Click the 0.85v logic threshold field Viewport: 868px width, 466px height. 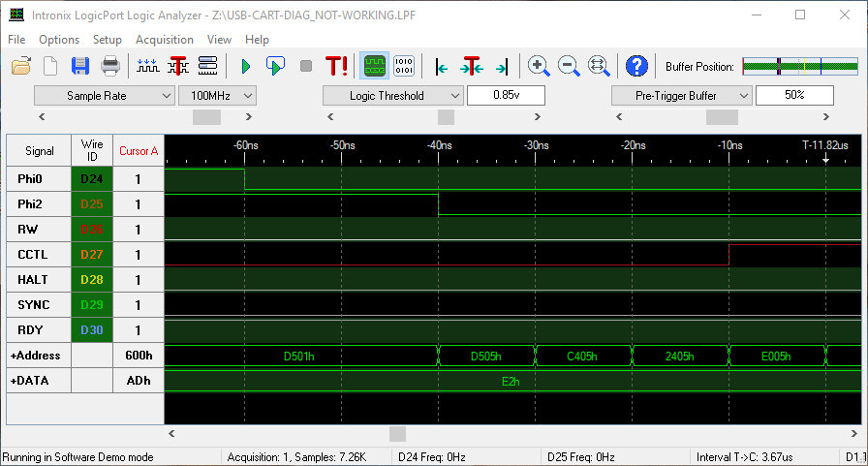click(x=505, y=96)
